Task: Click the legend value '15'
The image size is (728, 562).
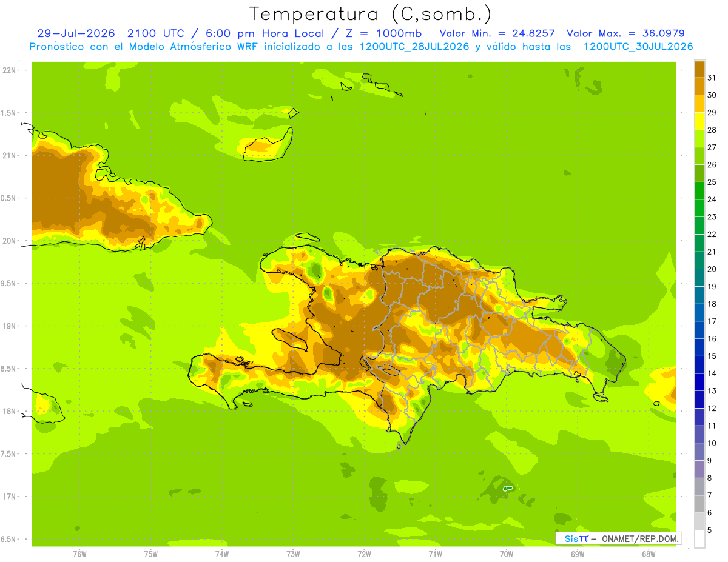Action: [712, 356]
